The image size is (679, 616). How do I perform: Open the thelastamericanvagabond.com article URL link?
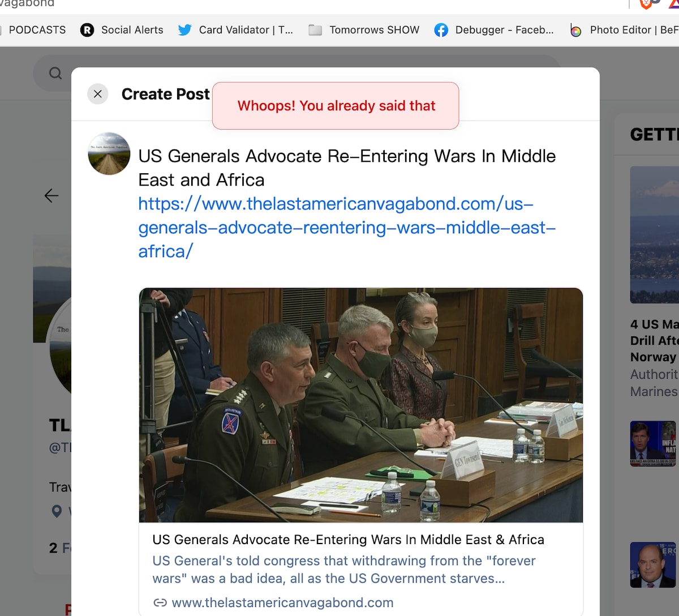pyautogui.click(x=347, y=227)
